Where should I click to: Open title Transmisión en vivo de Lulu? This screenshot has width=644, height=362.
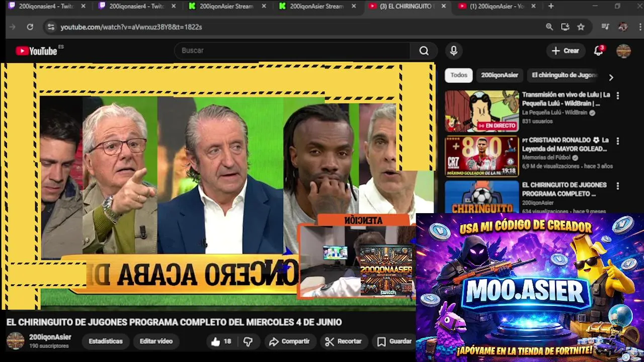coord(566,99)
